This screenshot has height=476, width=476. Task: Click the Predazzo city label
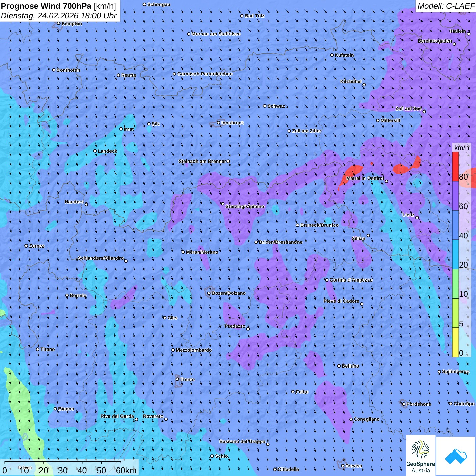235,326
